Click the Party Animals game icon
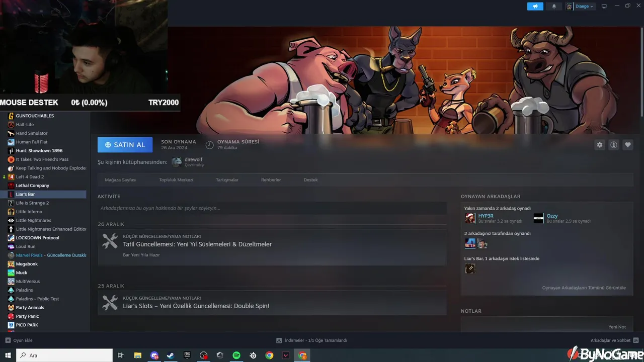This screenshot has width=644, height=362. 11,308
